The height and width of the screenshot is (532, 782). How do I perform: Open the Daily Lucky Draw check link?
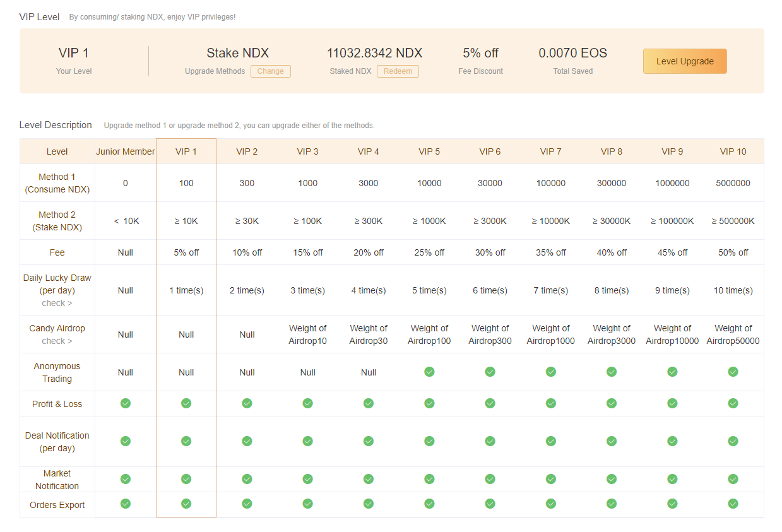[x=57, y=303]
